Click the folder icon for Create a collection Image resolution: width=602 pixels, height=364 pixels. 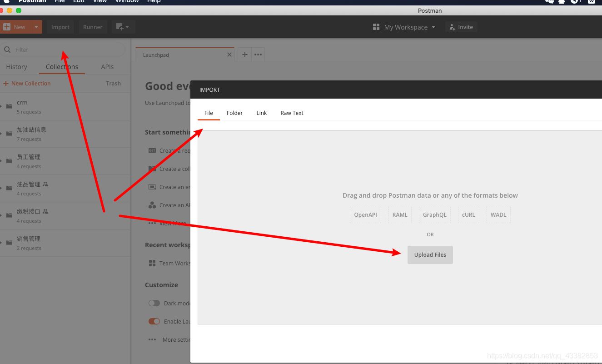point(152,169)
